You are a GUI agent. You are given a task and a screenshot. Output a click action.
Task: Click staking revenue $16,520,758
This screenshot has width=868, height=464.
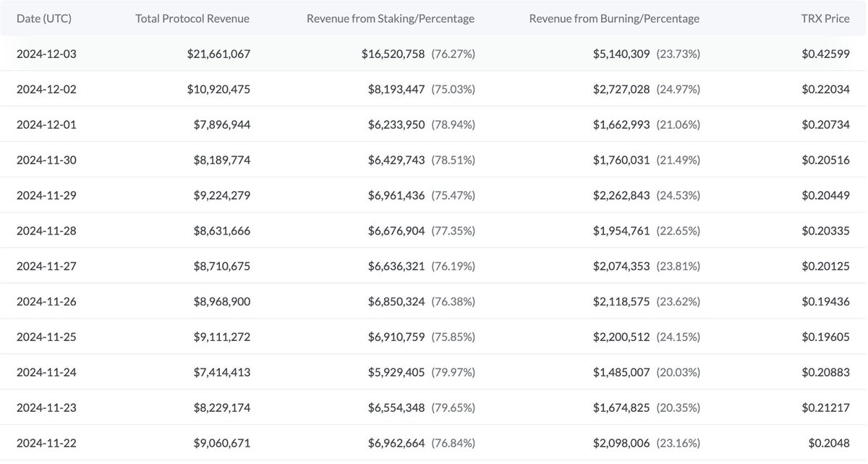coord(393,54)
